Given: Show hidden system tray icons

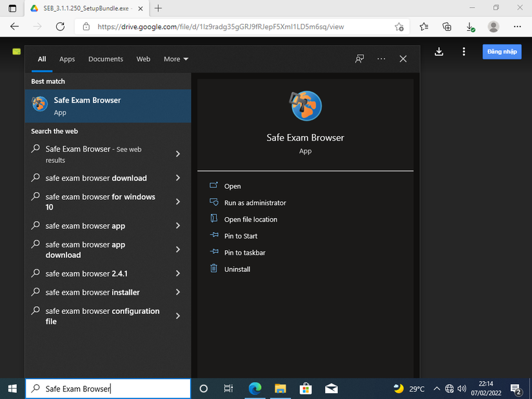Looking at the screenshot, I should coord(437,389).
